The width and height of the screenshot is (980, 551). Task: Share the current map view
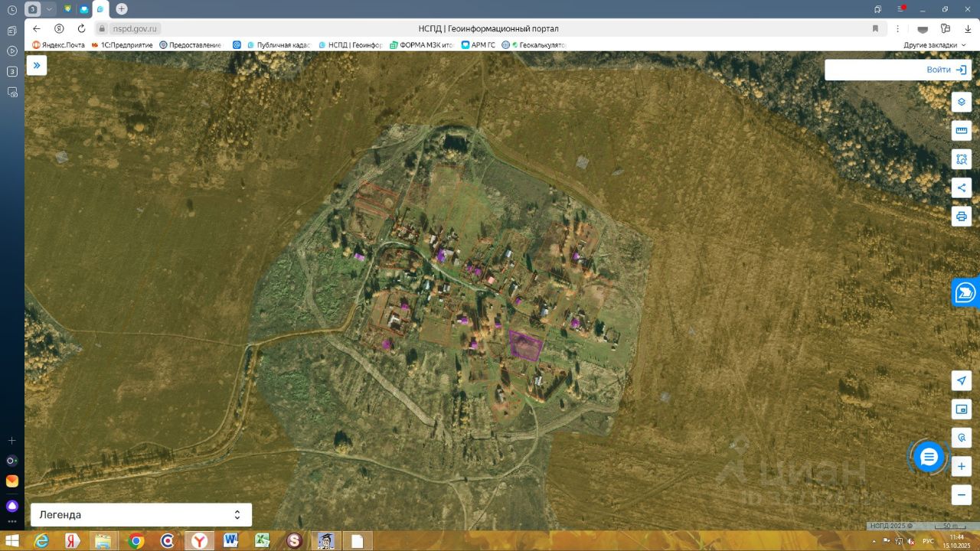pyautogui.click(x=962, y=187)
